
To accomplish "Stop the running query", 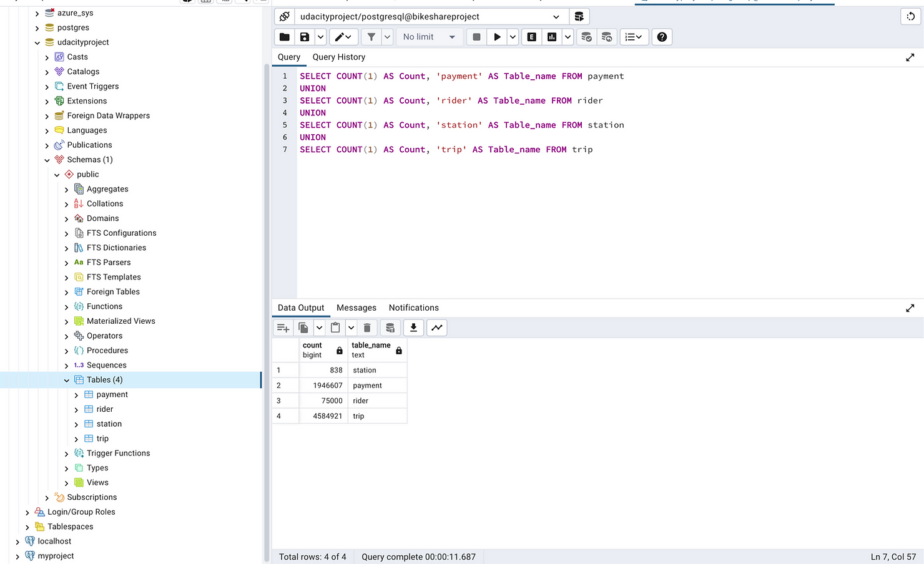I will [x=476, y=37].
